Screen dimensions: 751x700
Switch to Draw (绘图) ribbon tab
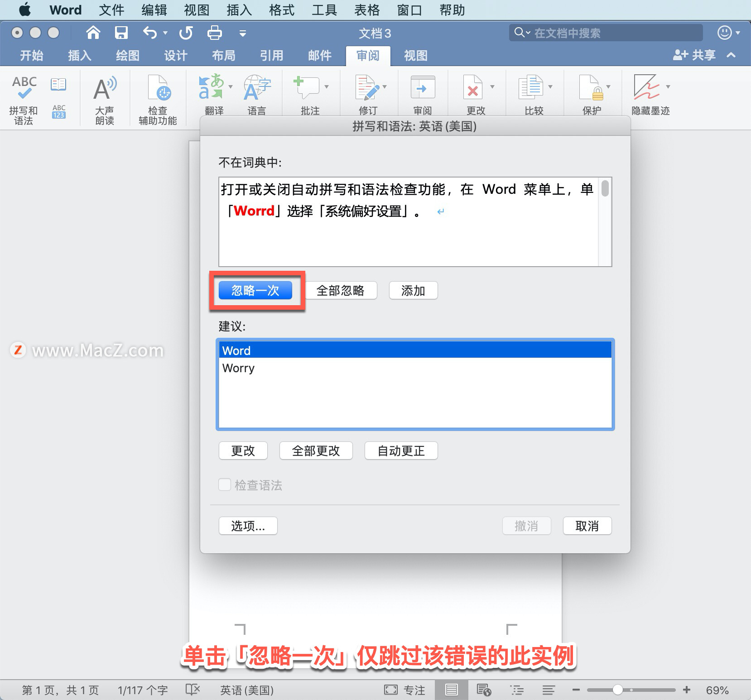point(128,55)
